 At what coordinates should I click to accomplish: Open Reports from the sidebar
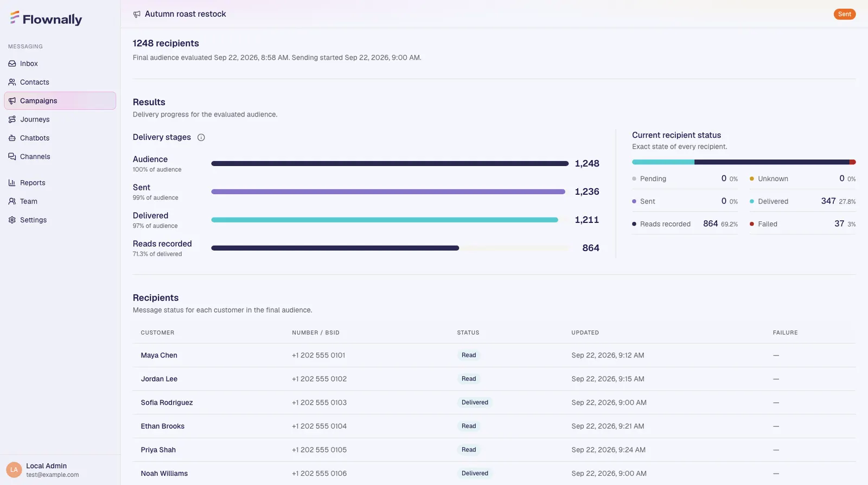coord(60,183)
